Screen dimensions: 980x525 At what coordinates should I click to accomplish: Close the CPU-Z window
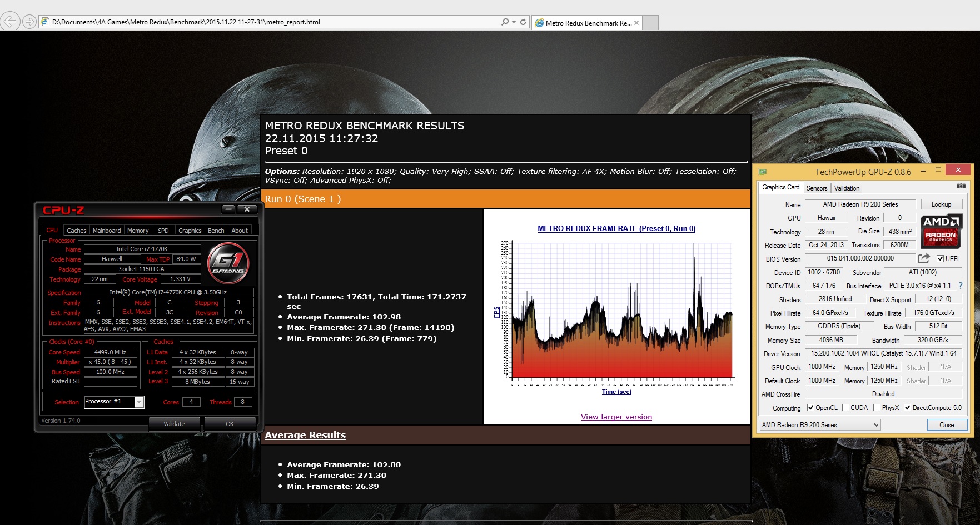click(x=247, y=209)
